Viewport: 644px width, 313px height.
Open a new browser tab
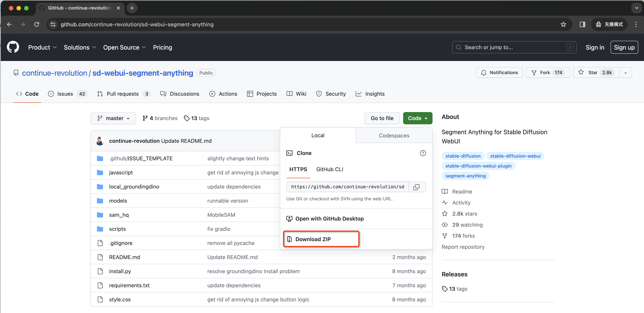coord(132,8)
